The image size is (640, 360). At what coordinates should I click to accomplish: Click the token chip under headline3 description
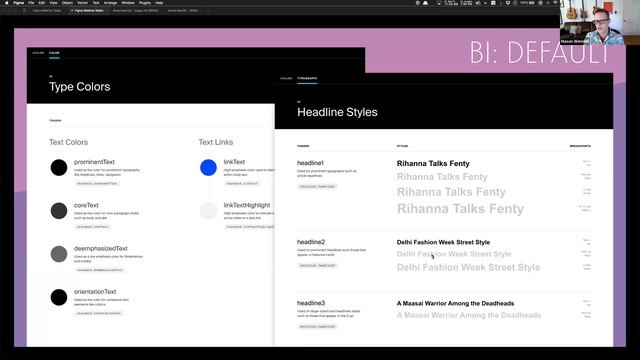[317, 327]
